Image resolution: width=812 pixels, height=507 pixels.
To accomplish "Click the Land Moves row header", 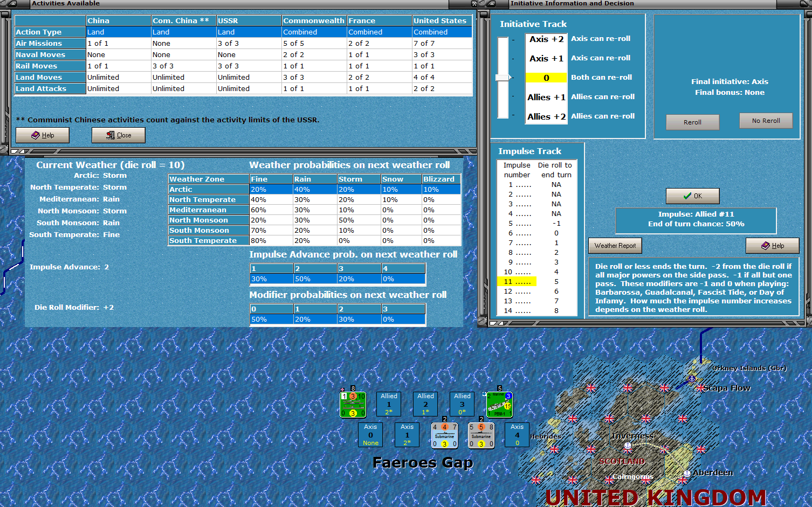I will 50,78.
